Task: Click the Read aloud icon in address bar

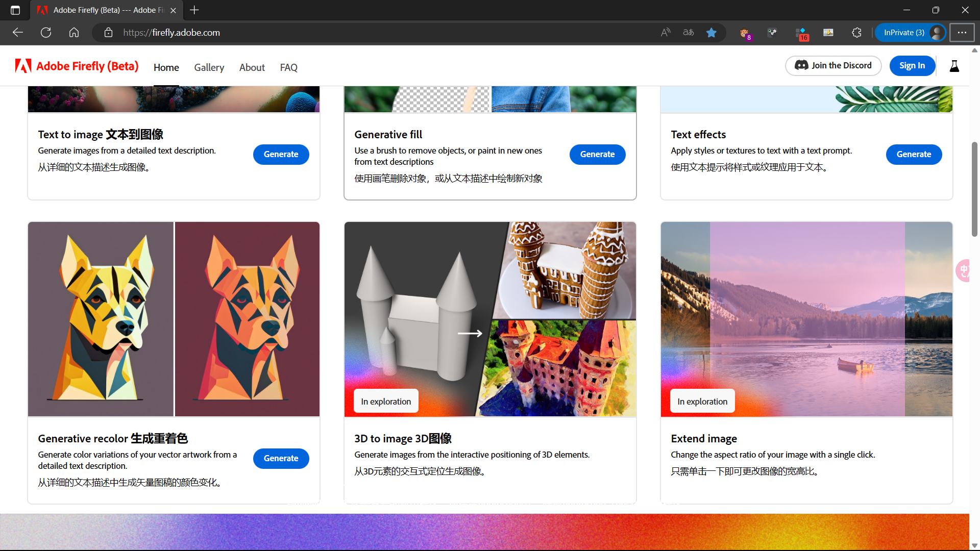Action: pyautogui.click(x=666, y=33)
